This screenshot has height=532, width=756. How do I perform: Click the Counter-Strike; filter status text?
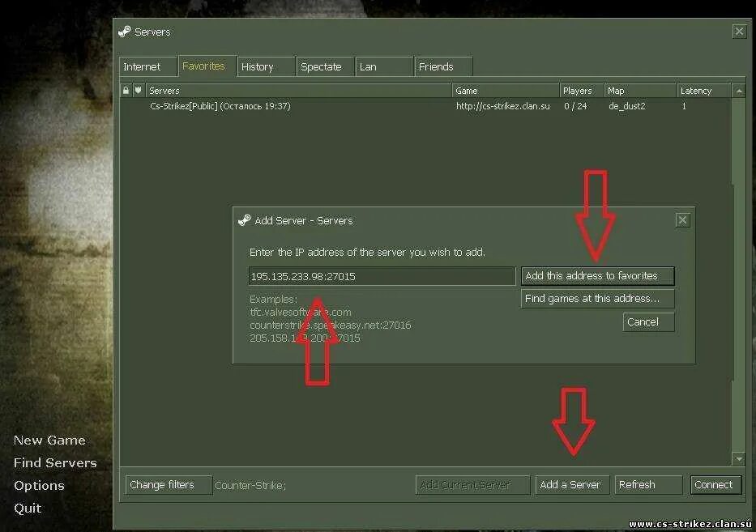250,485
